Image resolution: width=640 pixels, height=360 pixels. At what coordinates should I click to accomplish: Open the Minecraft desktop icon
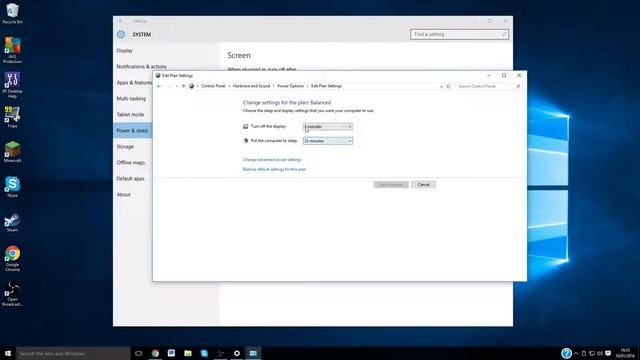point(12,152)
